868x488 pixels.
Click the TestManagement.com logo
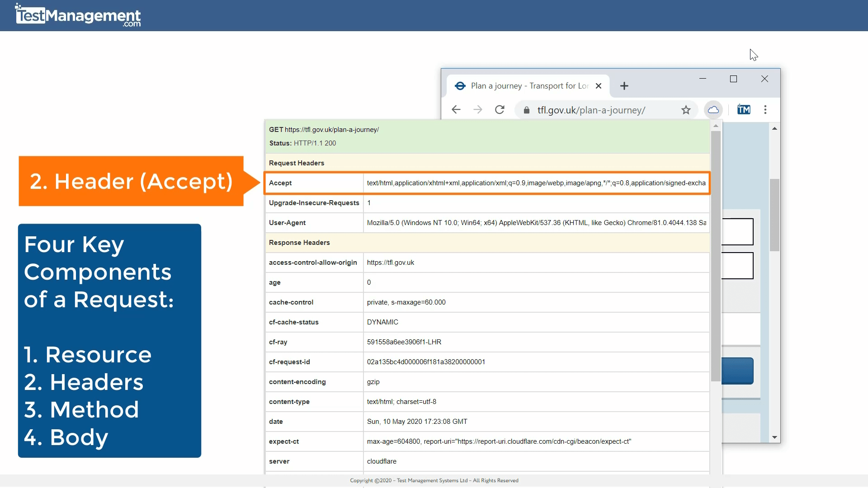point(77,15)
